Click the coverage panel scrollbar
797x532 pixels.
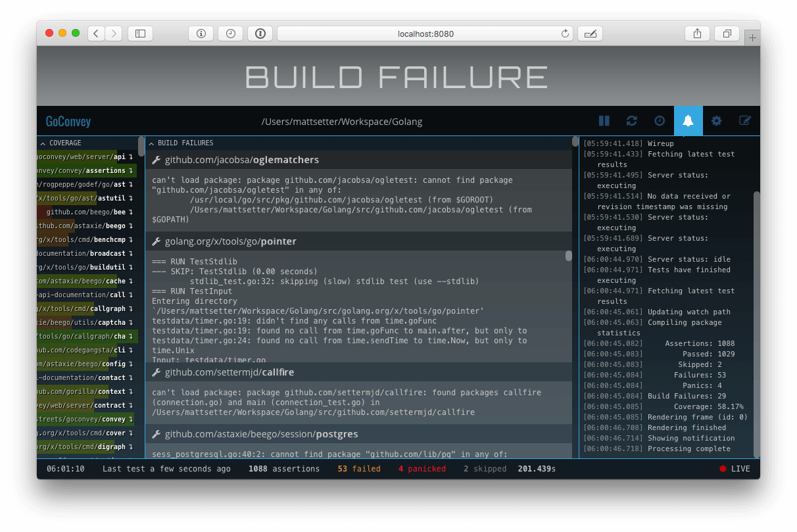click(141, 146)
